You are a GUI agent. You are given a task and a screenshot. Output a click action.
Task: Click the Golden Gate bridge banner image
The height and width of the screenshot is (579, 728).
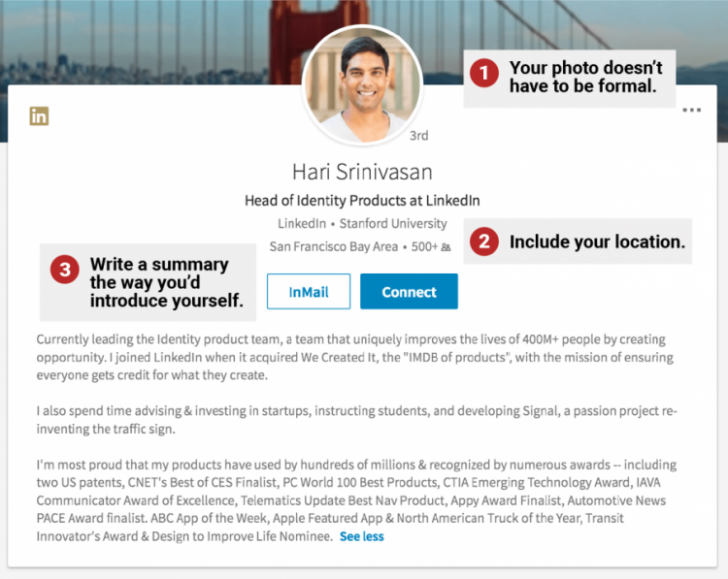tap(146, 39)
